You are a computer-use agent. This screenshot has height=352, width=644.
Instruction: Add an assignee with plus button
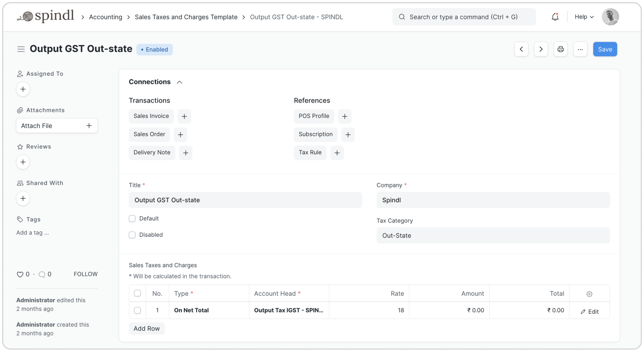point(23,89)
